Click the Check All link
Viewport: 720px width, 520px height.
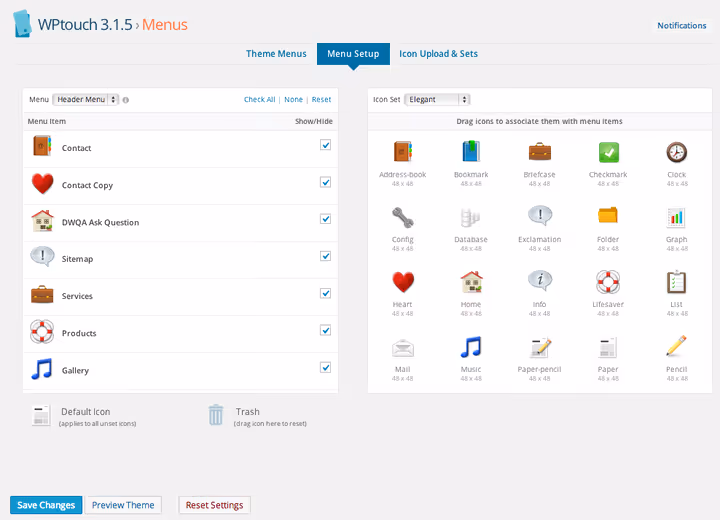point(259,100)
